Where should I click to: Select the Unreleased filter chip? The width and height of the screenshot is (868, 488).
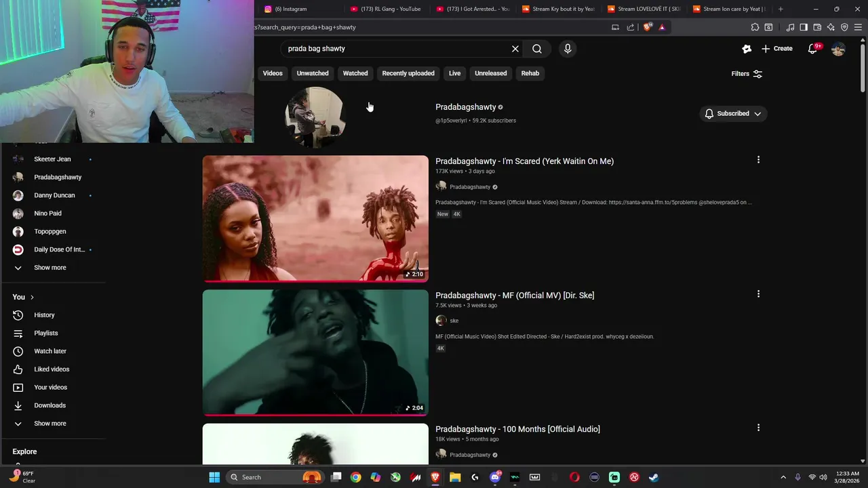point(491,73)
